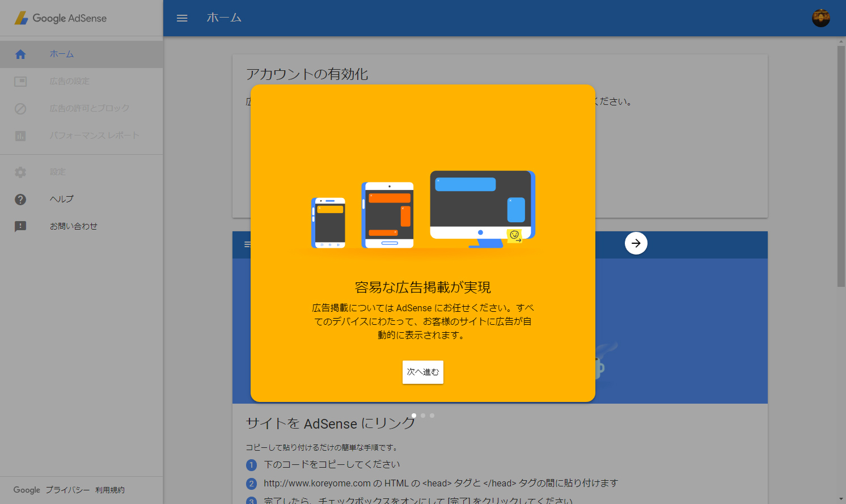Open 設定 in the sidebar
846x504 pixels.
[82, 172]
